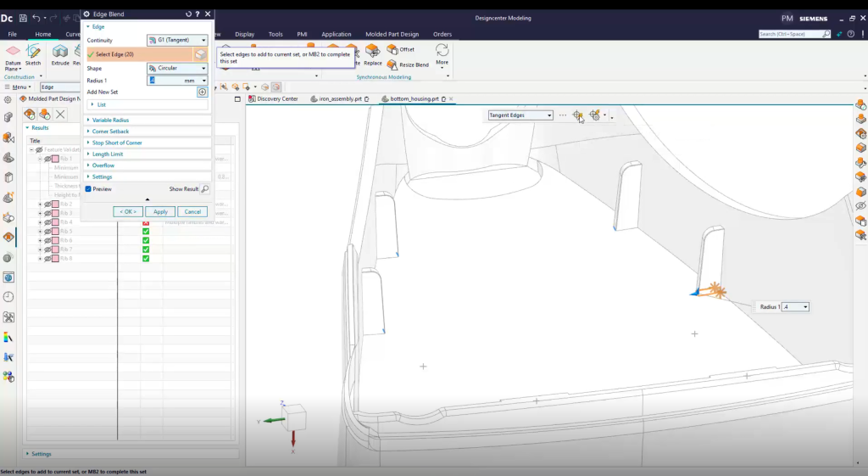This screenshot has width=868, height=476.
Task: Expand the Variable Radius section
Action: coord(110,120)
